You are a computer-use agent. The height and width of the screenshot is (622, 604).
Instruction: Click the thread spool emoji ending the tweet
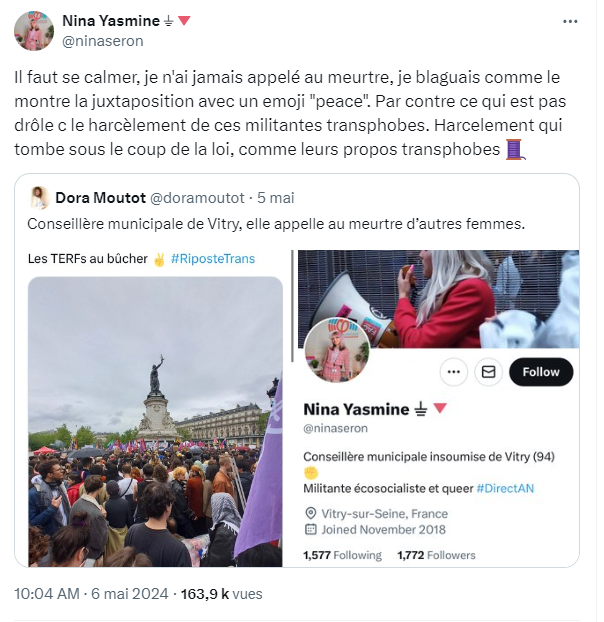(x=515, y=150)
